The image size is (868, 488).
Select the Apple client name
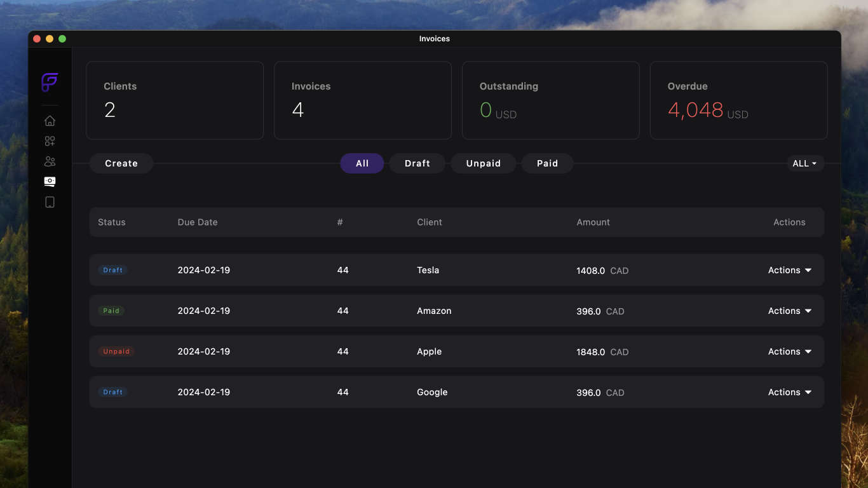coord(430,351)
